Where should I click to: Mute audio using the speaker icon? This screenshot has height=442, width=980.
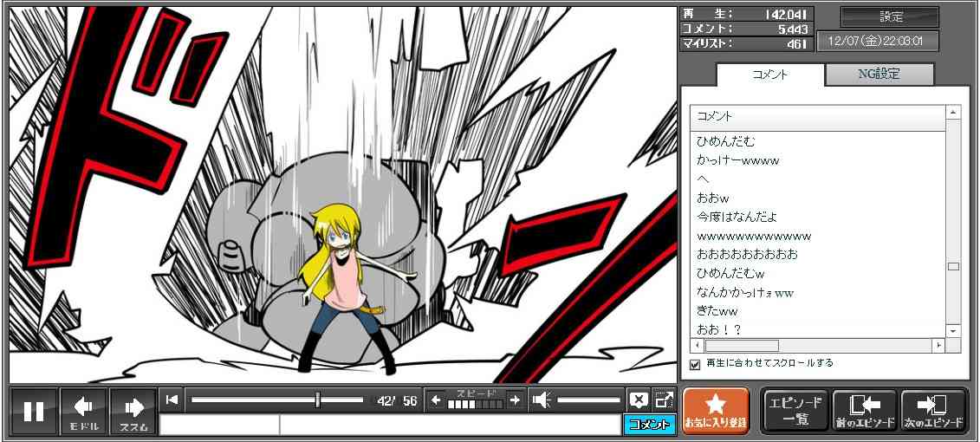pyautogui.click(x=542, y=400)
